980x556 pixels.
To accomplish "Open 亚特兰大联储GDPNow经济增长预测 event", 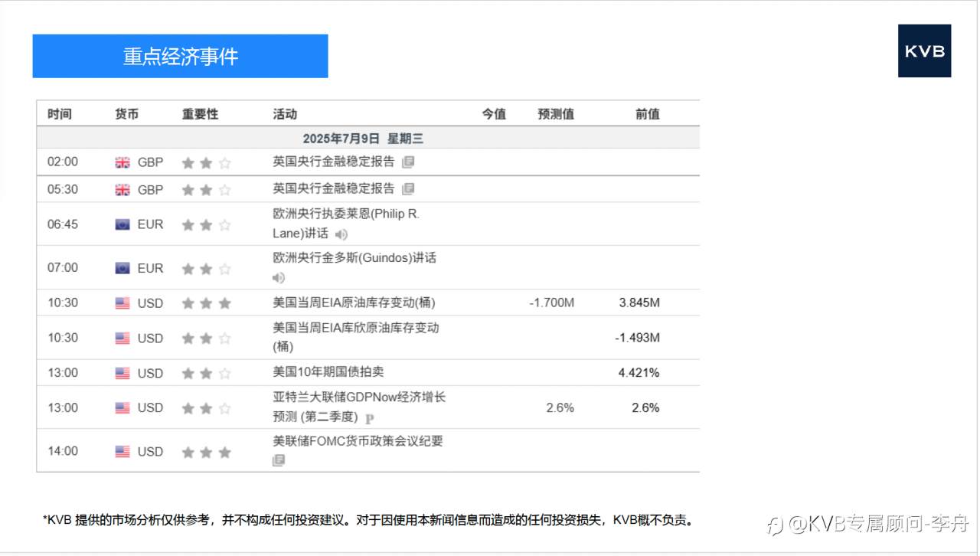I will 359,407.
